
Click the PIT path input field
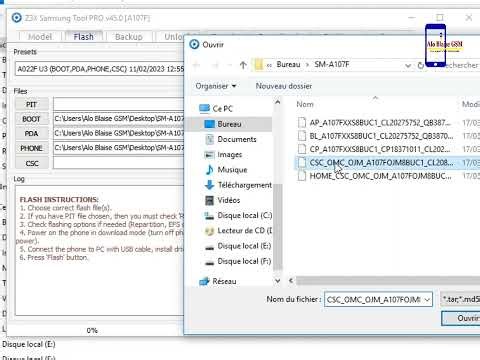pyautogui.click(x=119, y=104)
